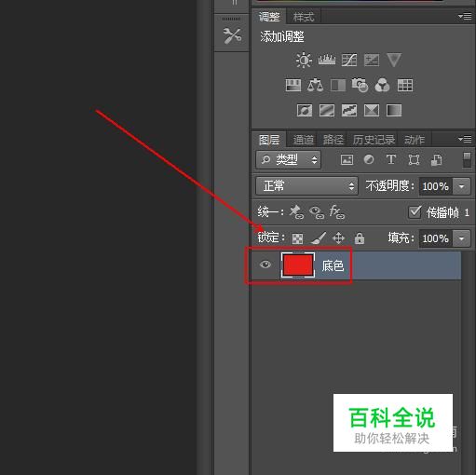Screen dimensions: 476x475
Task: Lock layer position
Action: [338, 238]
